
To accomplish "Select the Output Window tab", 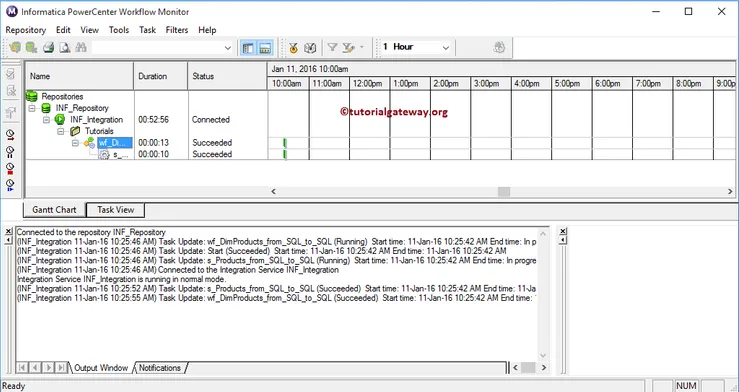I will (x=101, y=368).
